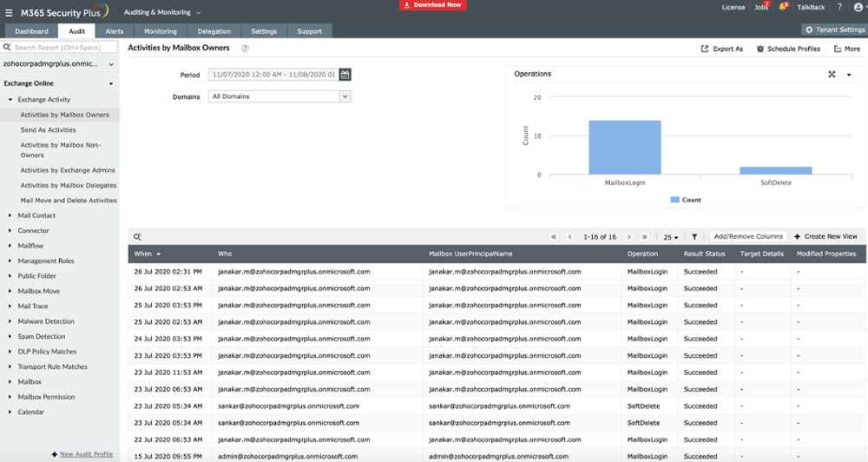Click Create New View
Viewport: 868px width, 462px height.
(826, 236)
